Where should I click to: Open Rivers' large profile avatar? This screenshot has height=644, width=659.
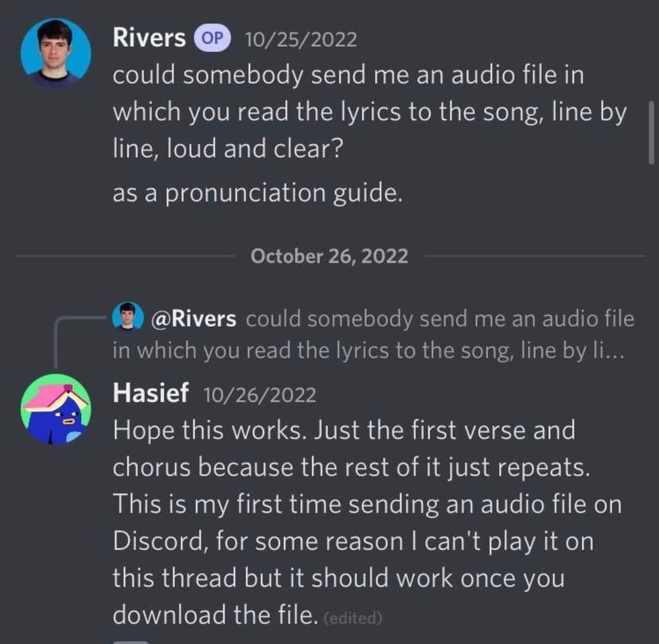tap(56, 53)
